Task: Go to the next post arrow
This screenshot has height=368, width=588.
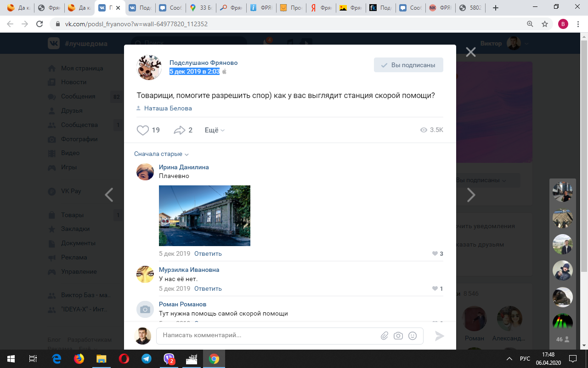Action: pos(471,195)
